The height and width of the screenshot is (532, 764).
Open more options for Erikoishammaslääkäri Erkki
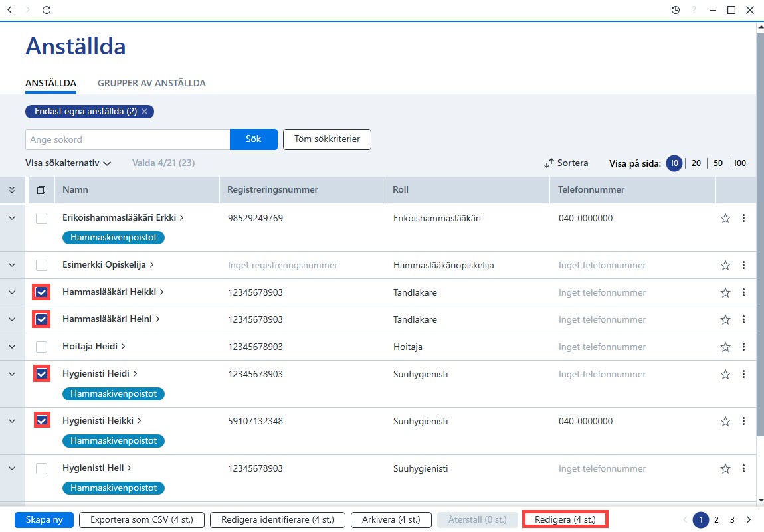click(x=743, y=219)
